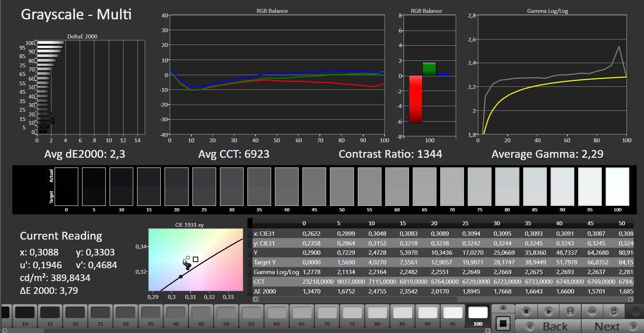Viewport: 644px width, 333px height.
Task: Select the 20 percent grayscale patch button
Action: click(75, 316)
